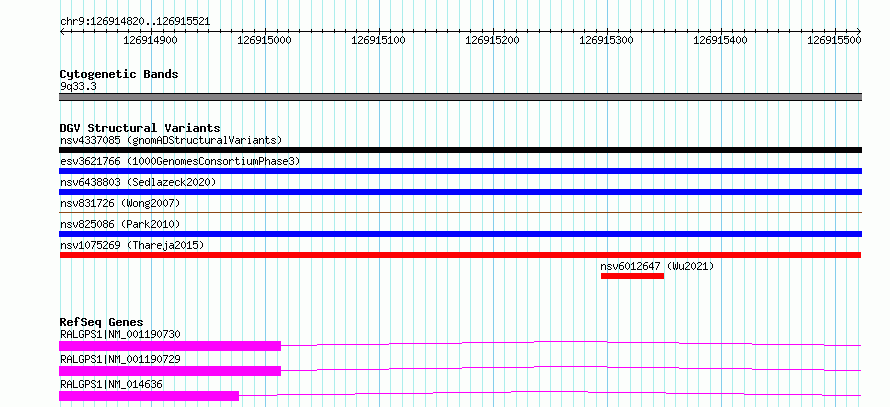Screen dimensions: 890x407
Task: Open variant nsv1075269 (Thareja2015) label
Action: [x=132, y=245]
